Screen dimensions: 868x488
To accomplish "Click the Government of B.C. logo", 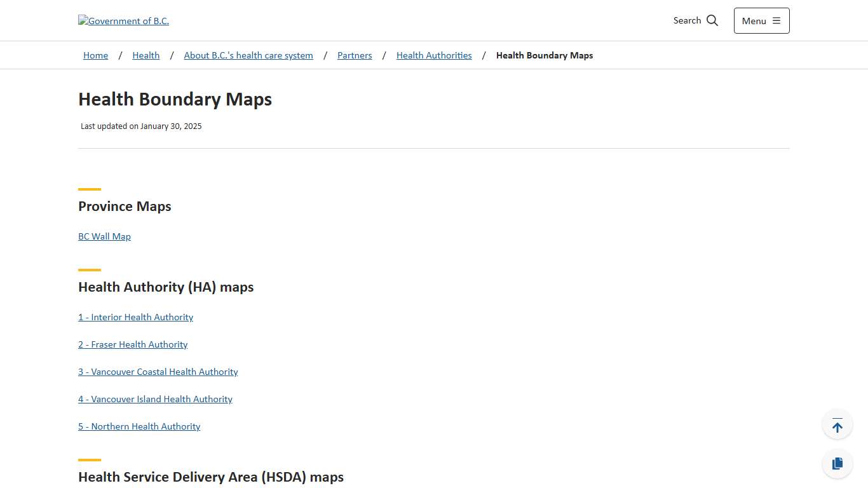I will coord(123,20).
